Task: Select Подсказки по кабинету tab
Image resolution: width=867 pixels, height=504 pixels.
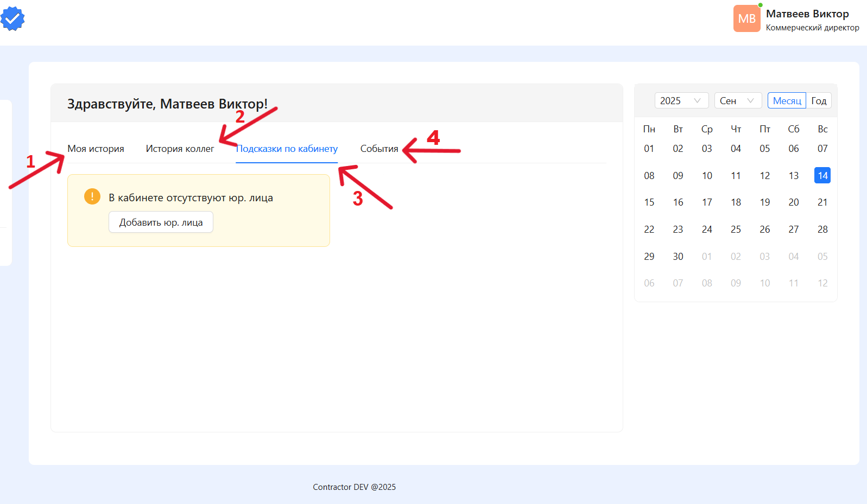Action: (287, 149)
